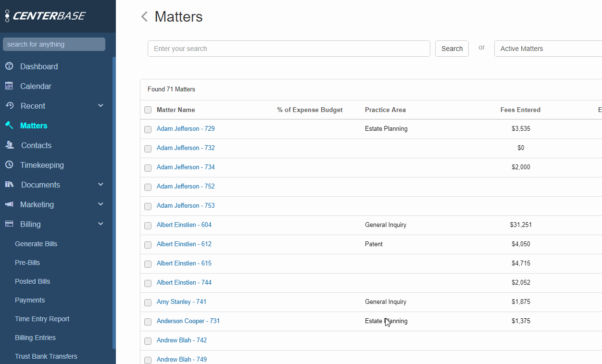
Task: Expand the Marketing menu chevron
Action: (x=100, y=204)
